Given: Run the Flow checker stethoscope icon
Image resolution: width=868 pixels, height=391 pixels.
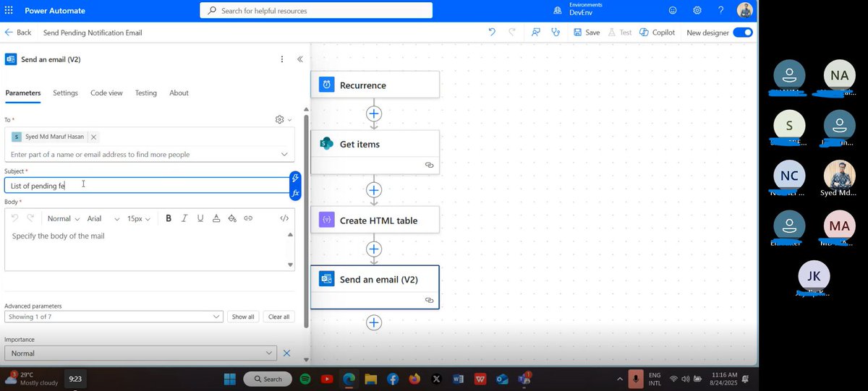Looking at the screenshot, I should click(x=556, y=33).
